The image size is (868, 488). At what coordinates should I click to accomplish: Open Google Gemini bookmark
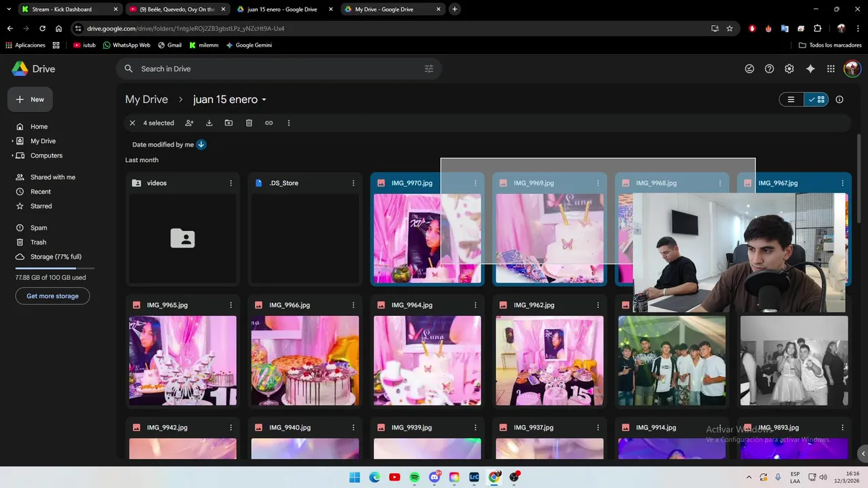tap(249, 45)
